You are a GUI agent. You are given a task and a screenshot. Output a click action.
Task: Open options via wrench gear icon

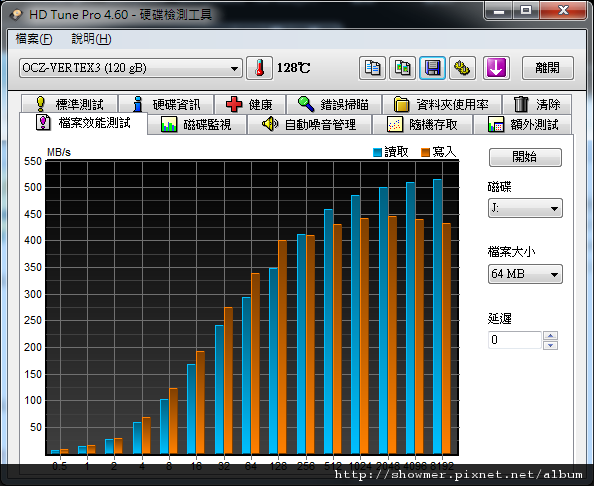point(462,68)
